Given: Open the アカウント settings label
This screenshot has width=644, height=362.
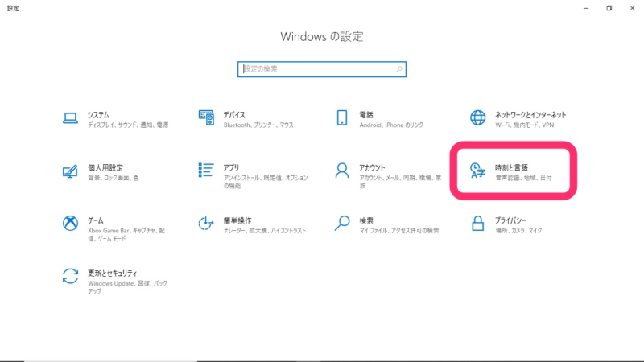Looking at the screenshot, I should 372,167.
